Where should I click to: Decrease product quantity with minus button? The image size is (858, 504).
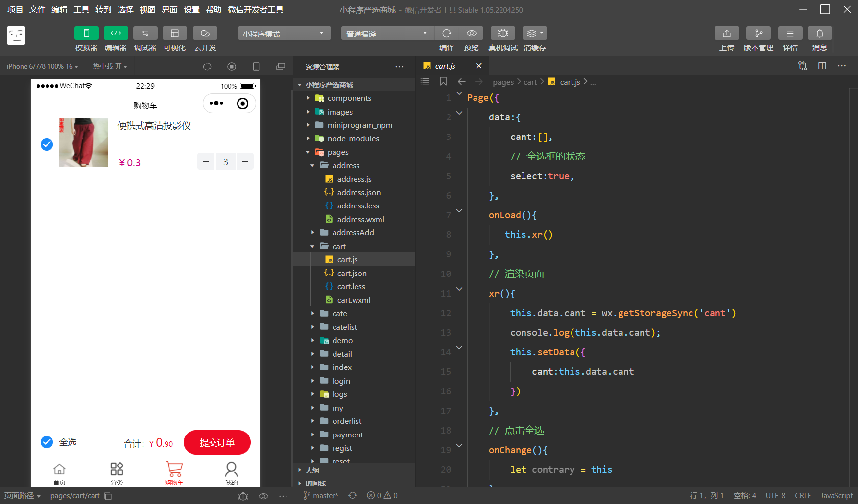[206, 161]
